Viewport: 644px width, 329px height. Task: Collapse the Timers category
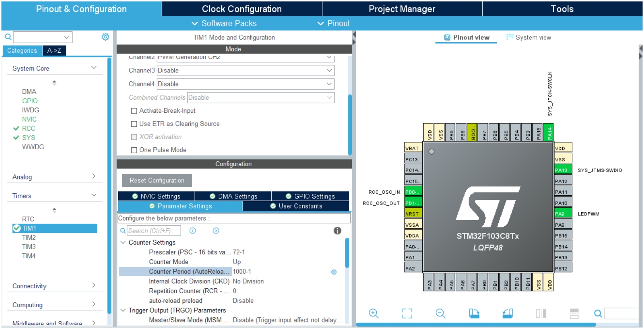(x=94, y=195)
